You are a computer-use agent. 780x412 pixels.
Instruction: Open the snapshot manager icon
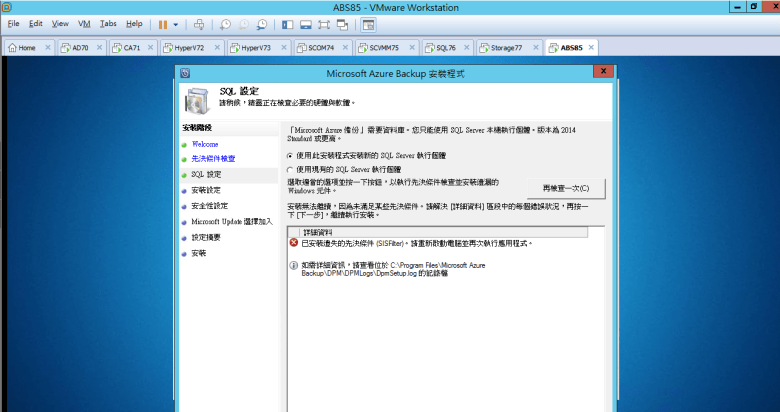[x=261, y=23]
